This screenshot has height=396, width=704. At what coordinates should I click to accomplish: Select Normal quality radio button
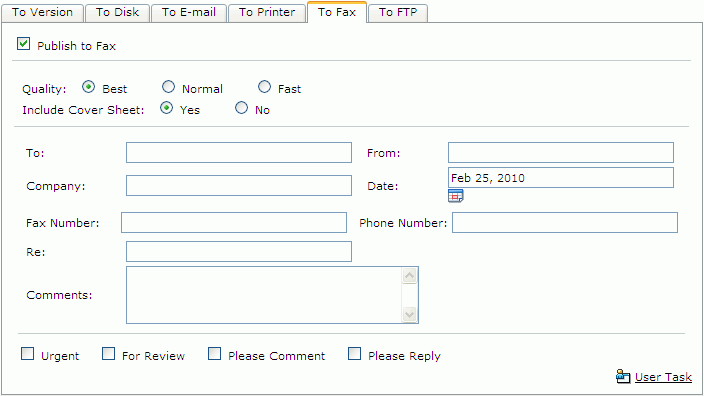(168, 87)
